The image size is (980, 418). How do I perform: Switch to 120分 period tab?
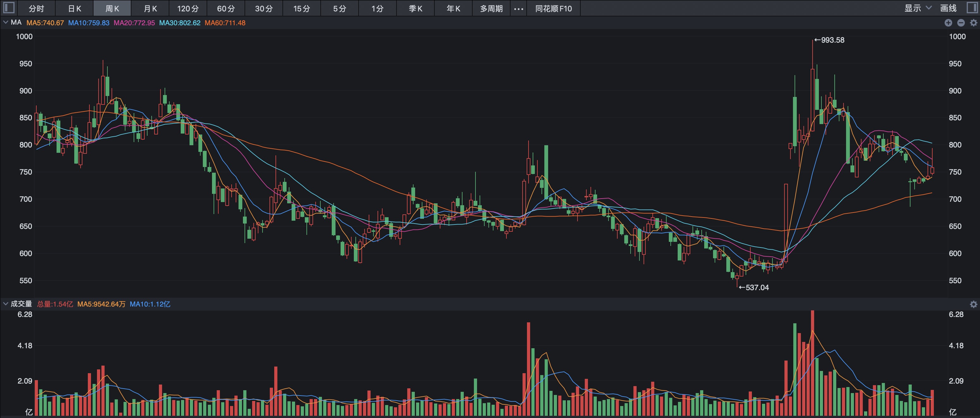[188, 9]
